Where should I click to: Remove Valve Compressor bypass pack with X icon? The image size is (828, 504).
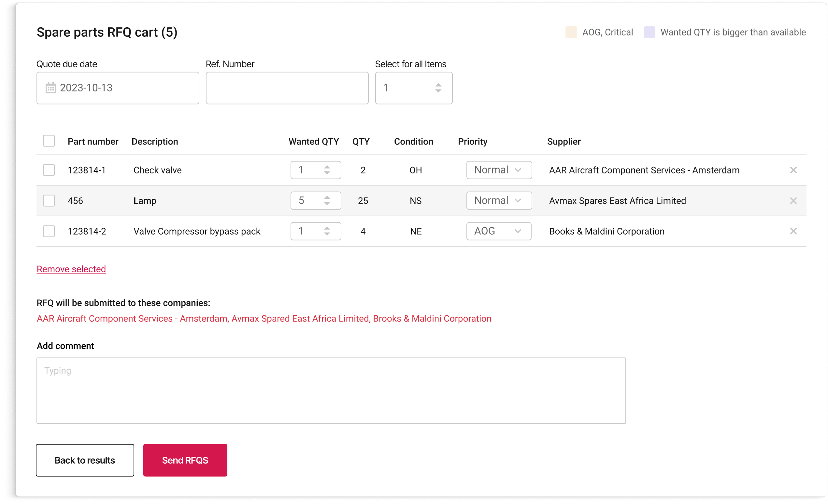pyautogui.click(x=793, y=231)
